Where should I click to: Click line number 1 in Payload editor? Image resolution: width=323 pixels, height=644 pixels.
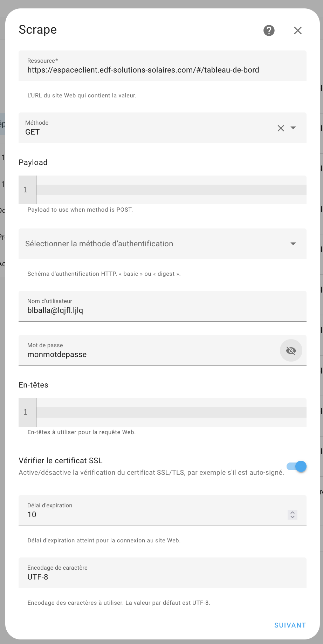(x=26, y=190)
